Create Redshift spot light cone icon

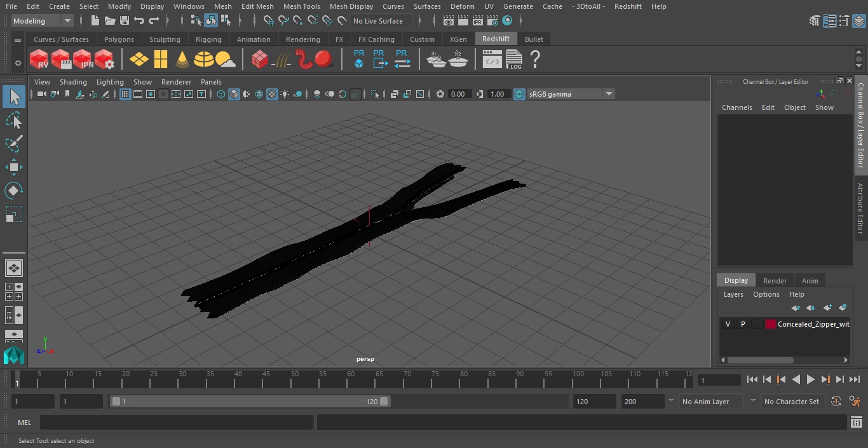click(x=182, y=59)
